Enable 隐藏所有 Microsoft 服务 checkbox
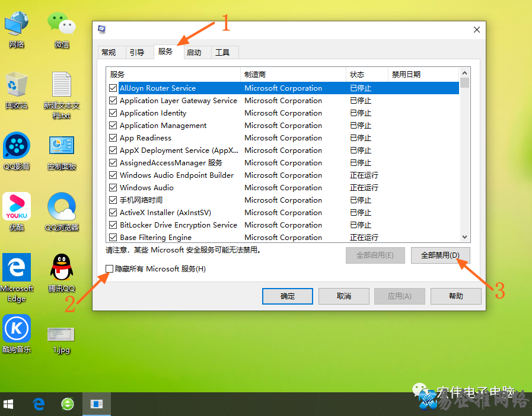 (109, 269)
